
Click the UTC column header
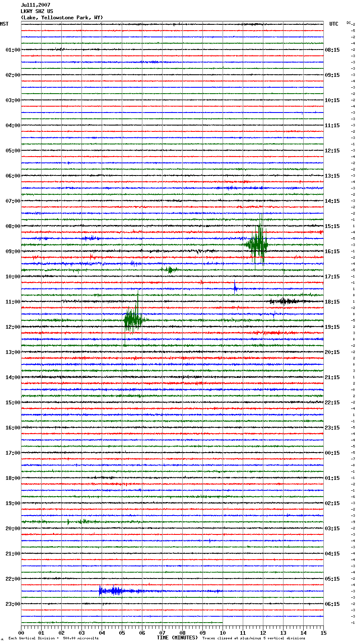click(333, 24)
